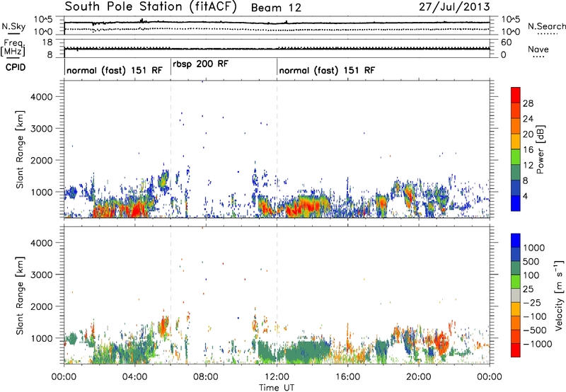Viewport: 566px width, 392px height.
Task: Click the "1000" tick on velocity colorbar
Action: (533, 248)
